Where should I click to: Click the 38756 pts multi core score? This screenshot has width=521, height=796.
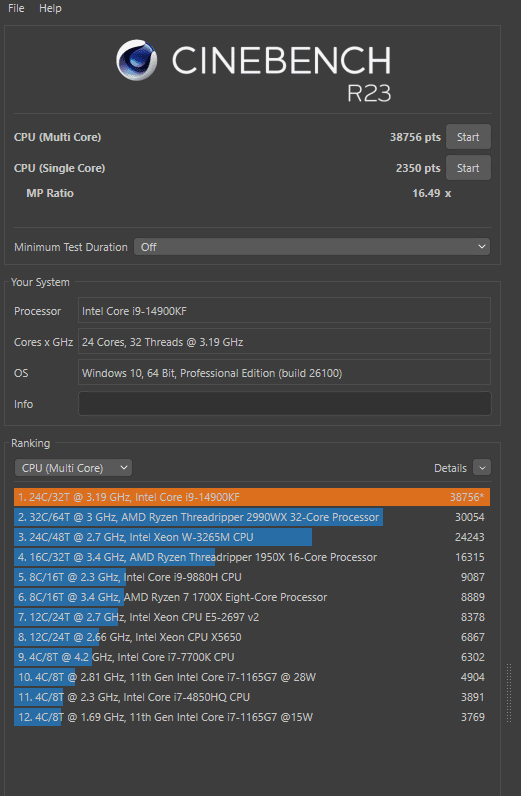point(415,137)
